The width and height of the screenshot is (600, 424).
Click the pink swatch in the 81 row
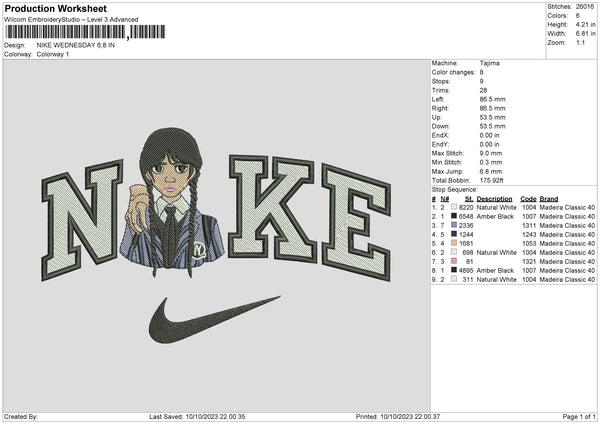click(x=454, y=261)
